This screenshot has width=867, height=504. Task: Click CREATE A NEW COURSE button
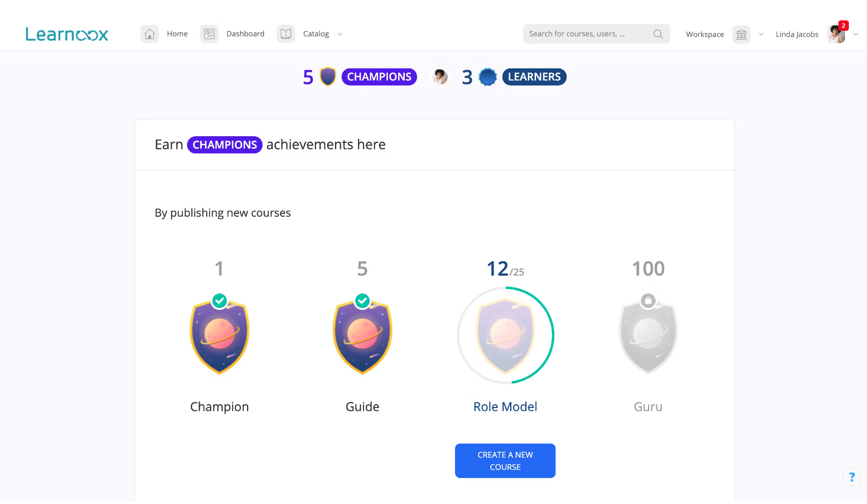(x=505, y=461)
